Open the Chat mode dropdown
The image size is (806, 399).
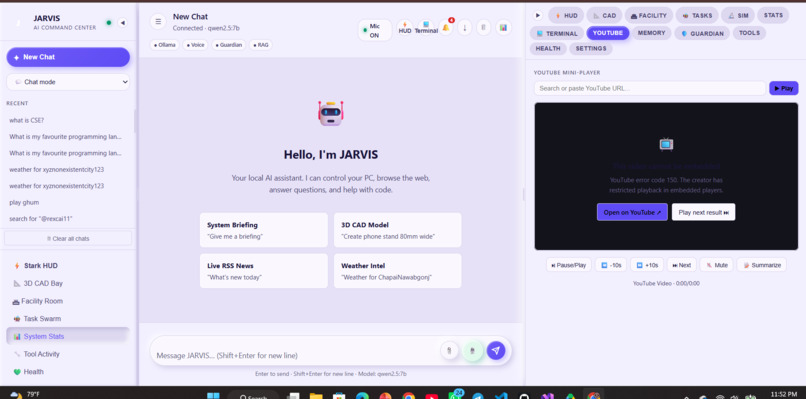point(68,82)
